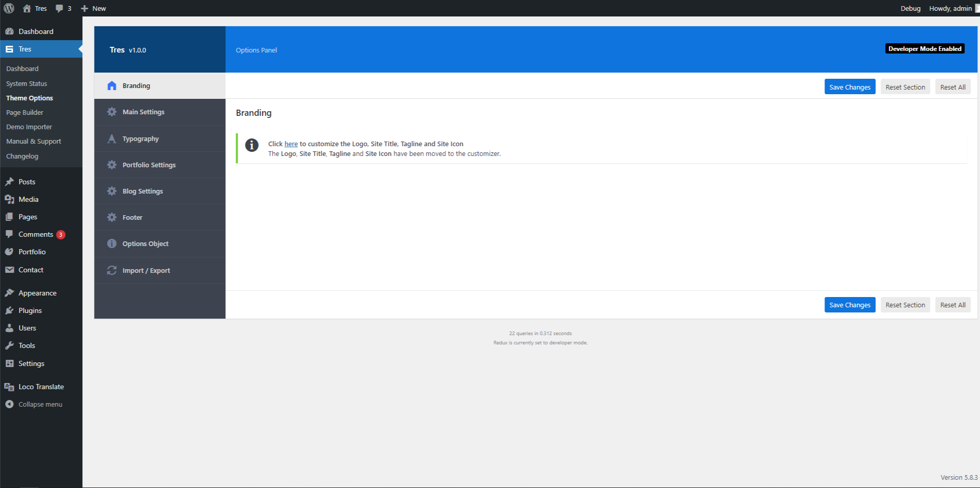This screenshot has width=980, height=488.
Task: Open the Tres site home icon
Action: pos(27,8)
